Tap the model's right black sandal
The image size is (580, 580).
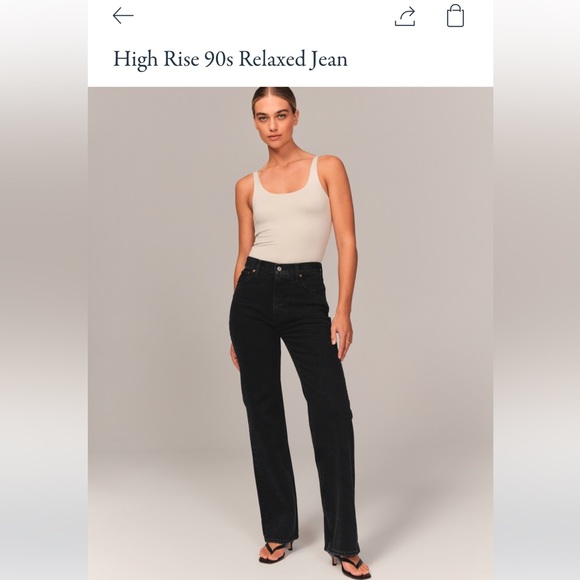point(275,552)
